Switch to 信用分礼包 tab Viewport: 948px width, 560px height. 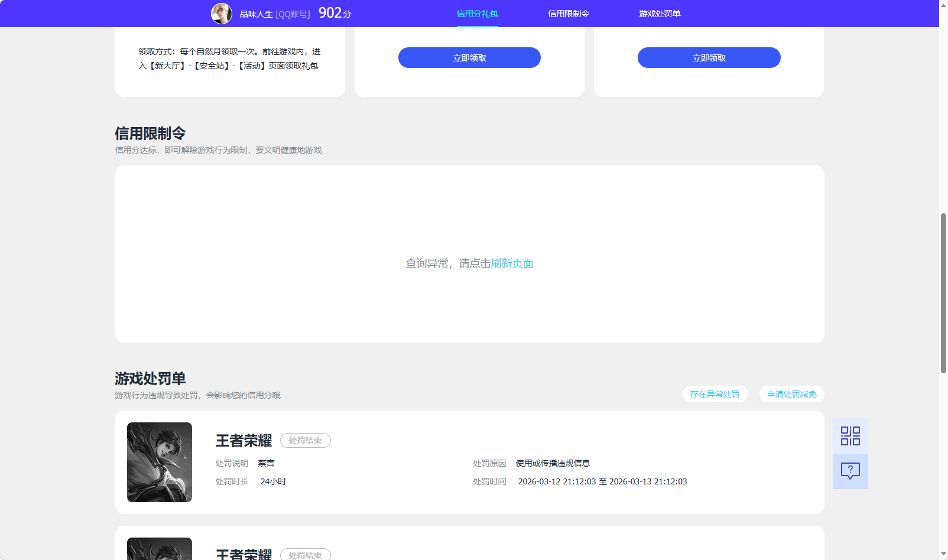click(x=478, y=14)
